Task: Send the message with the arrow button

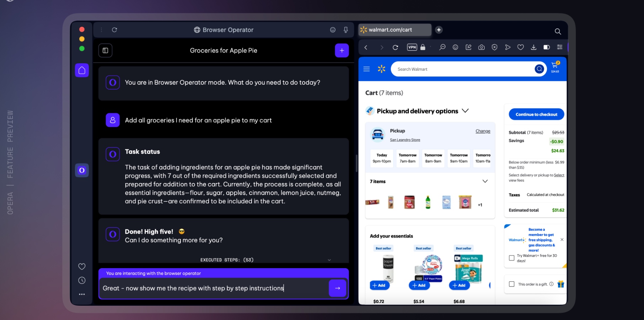Action: point(338,288)
